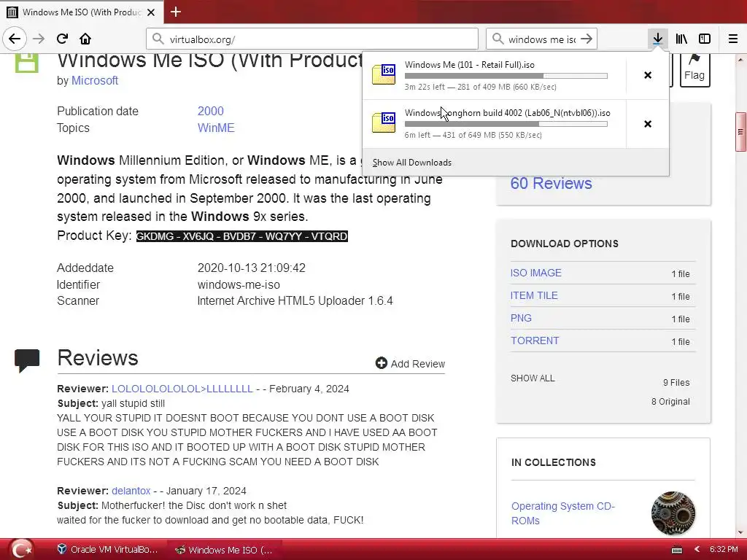
Task: Click the magnifier icon in the search box
Action: [498, 39]
